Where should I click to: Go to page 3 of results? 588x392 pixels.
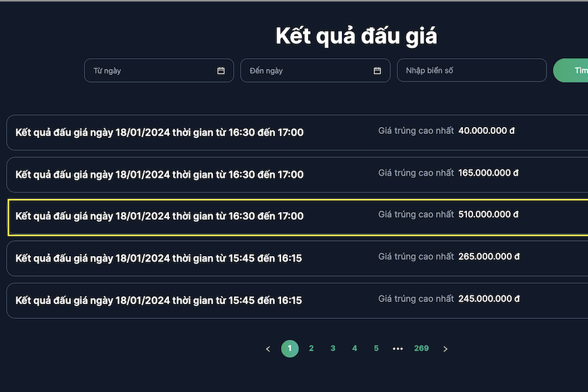coord(333,349)
